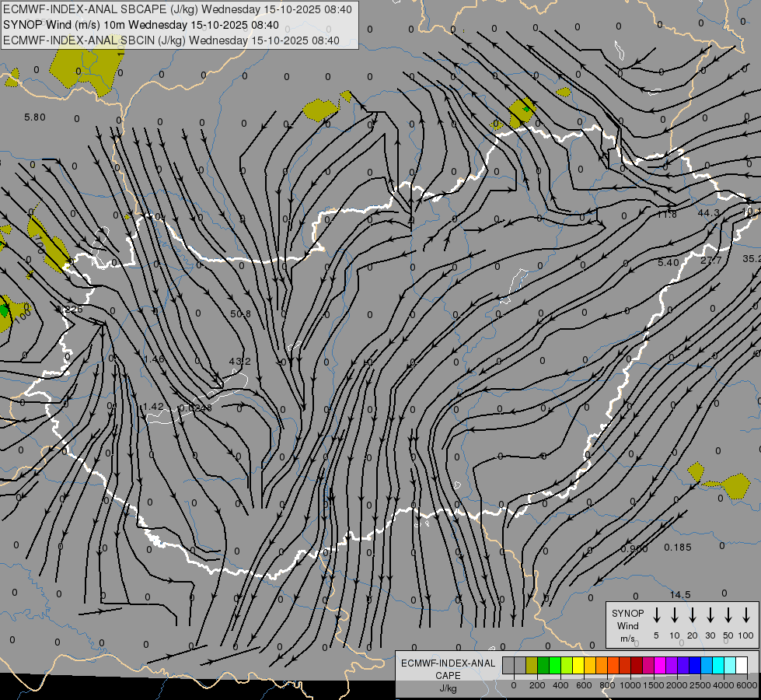Screen dimensions: 761x700
Task: Click the ECMWF-INDEX-ANAL SBCAPE title line
Action: pos(178,9)
